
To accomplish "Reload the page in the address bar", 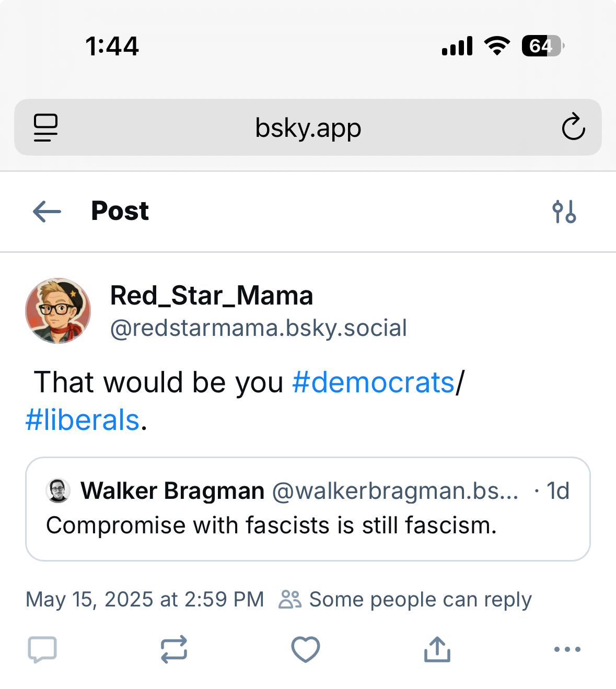I will coord(573,127).
